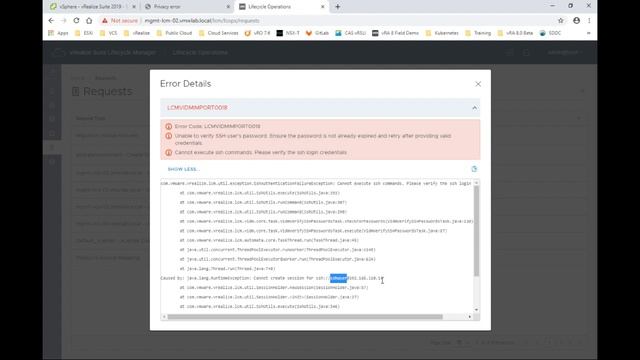Click the SHOW LESS link
Screen dimensions: 640x360
point(183,169)
